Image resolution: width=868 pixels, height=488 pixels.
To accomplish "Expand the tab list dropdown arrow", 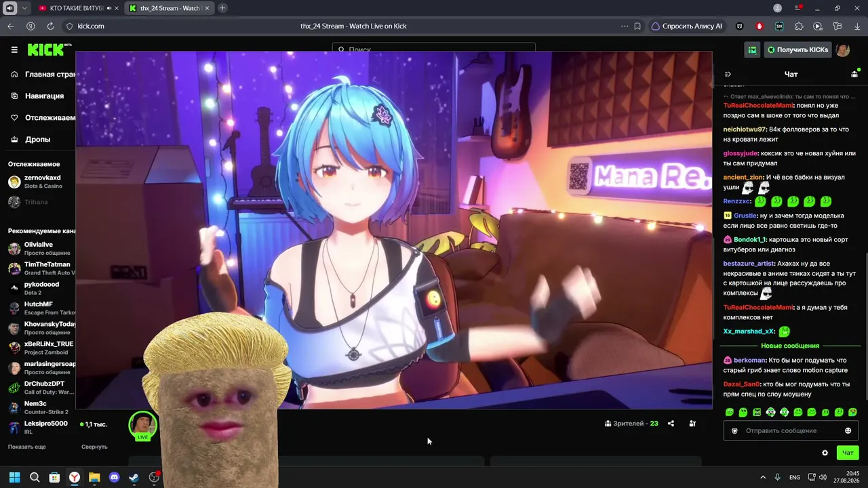I will pos(25,8).
